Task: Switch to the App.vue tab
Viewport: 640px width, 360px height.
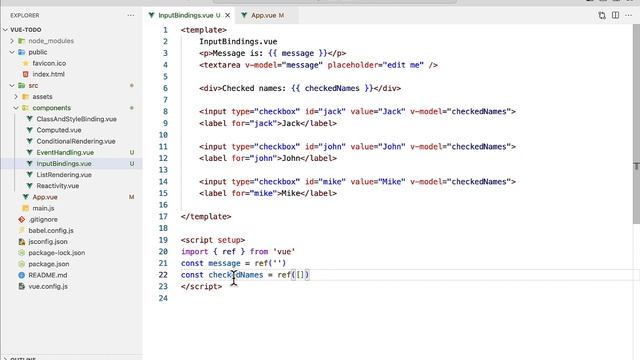Action: point(267,15)
